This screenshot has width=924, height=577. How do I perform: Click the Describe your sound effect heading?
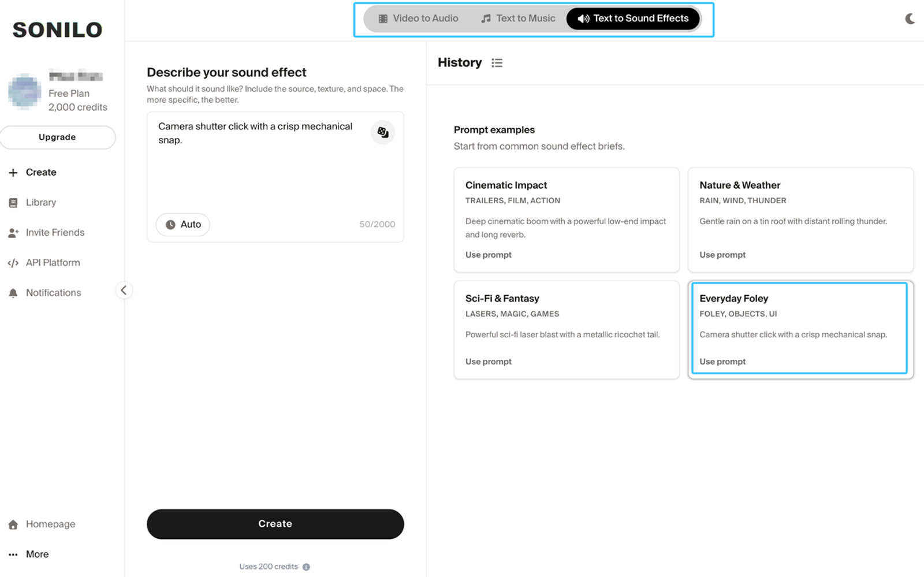[226, 72]
